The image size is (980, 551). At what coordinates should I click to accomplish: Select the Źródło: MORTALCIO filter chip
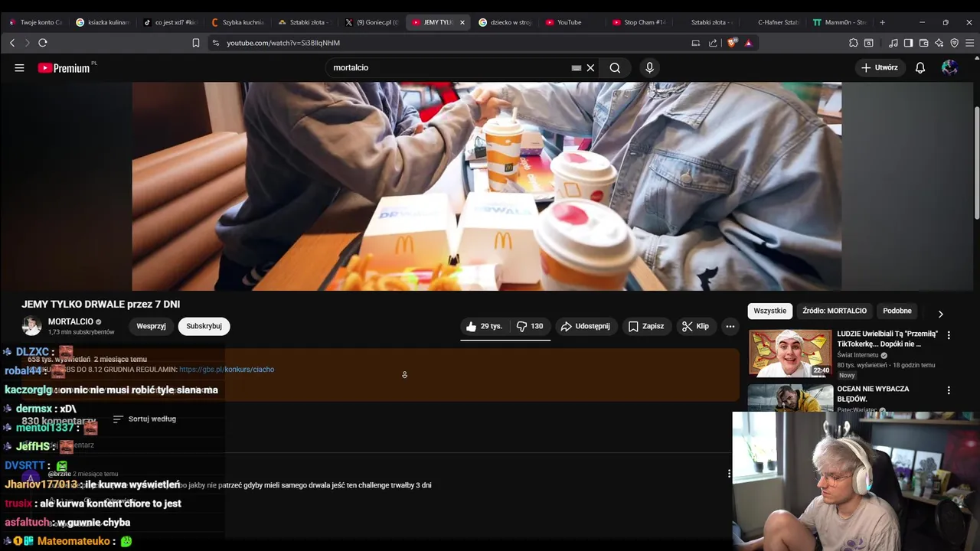(835, 311)
